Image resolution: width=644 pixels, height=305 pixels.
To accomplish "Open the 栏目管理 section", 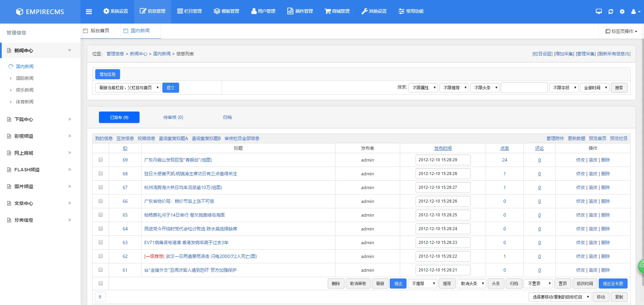I will (x=190, y=11).
